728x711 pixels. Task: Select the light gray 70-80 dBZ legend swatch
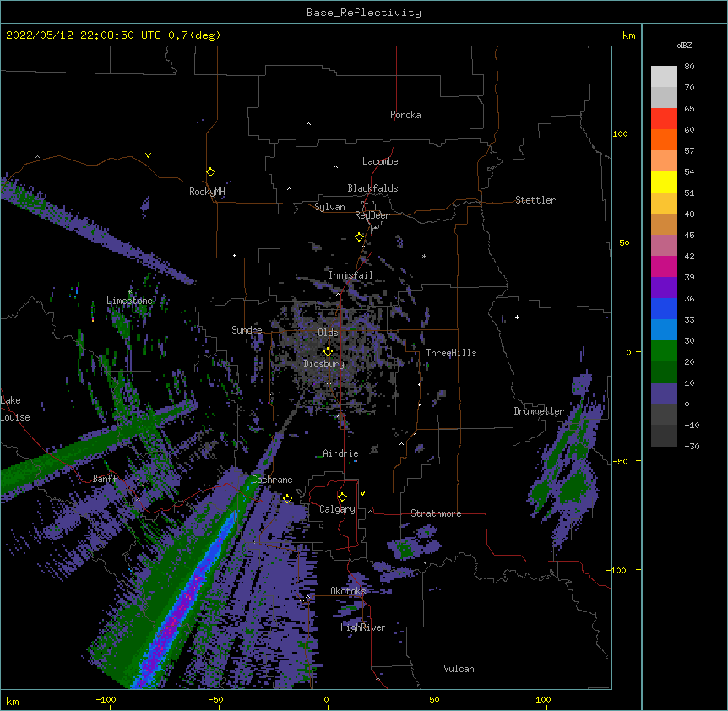click(664, 77)
